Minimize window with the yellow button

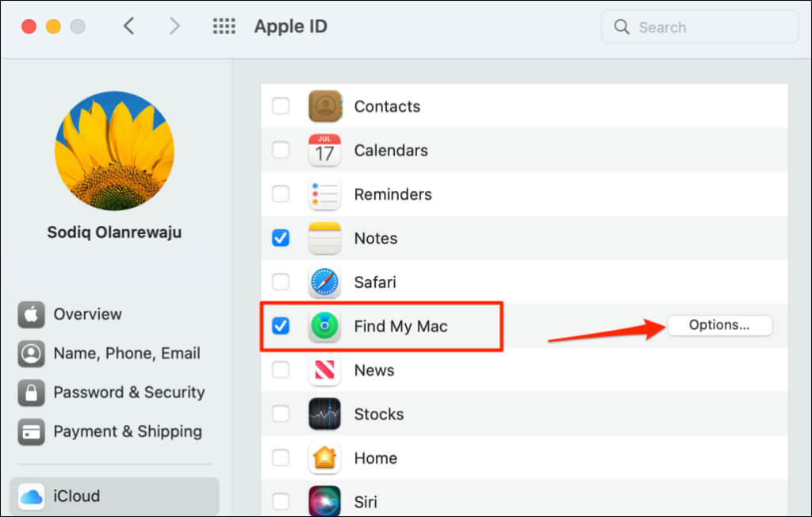(53, 26)
